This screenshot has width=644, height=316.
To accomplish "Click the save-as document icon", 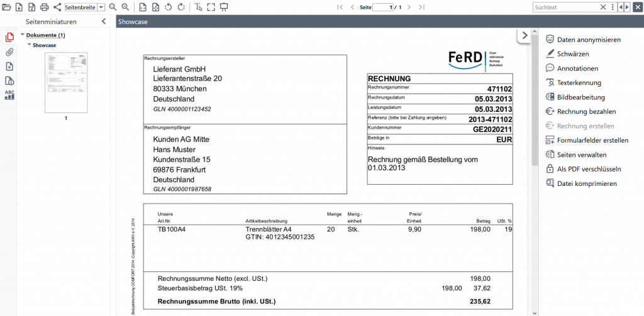I will (31, 7).
